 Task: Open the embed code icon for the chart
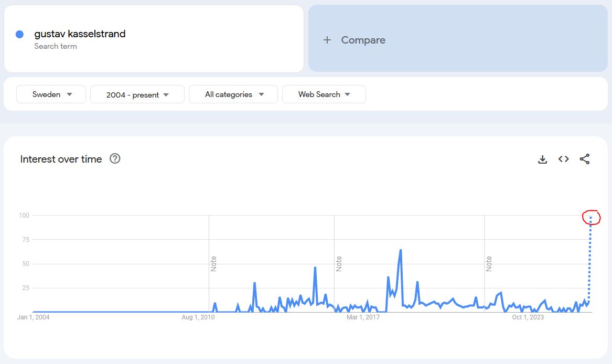click(564, 159)
